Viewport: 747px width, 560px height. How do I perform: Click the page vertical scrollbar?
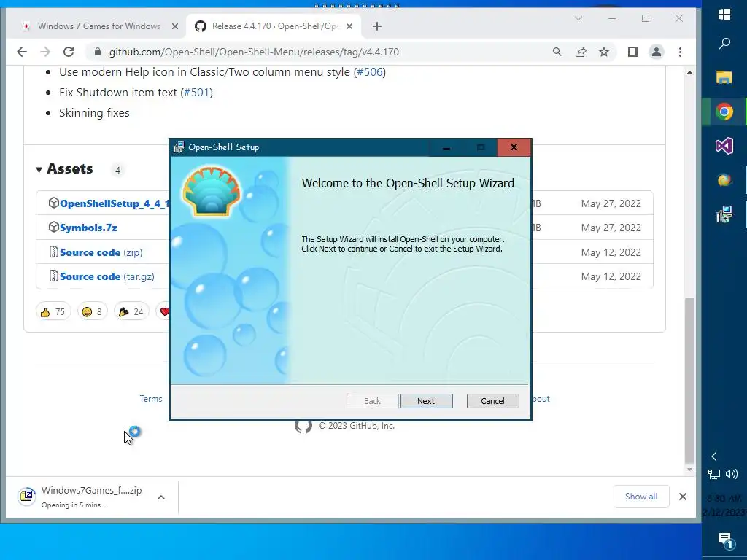tap(689, 380)
